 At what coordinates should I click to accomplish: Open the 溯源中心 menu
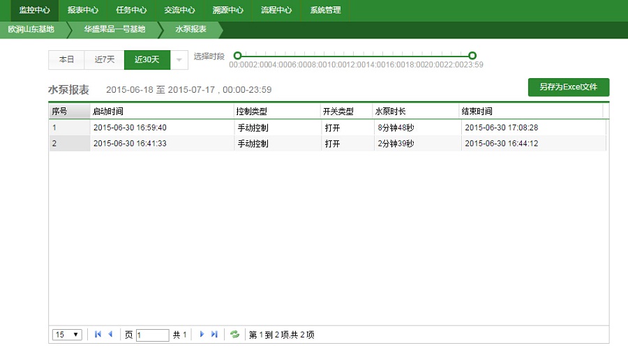[x=228, y=10]
